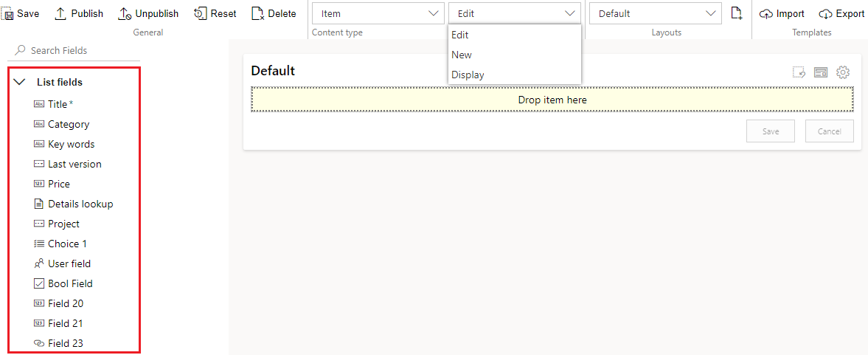Screen dimensions: 868x355
Task: Collapse the List fields section
Action: click(x=20, y=82)
